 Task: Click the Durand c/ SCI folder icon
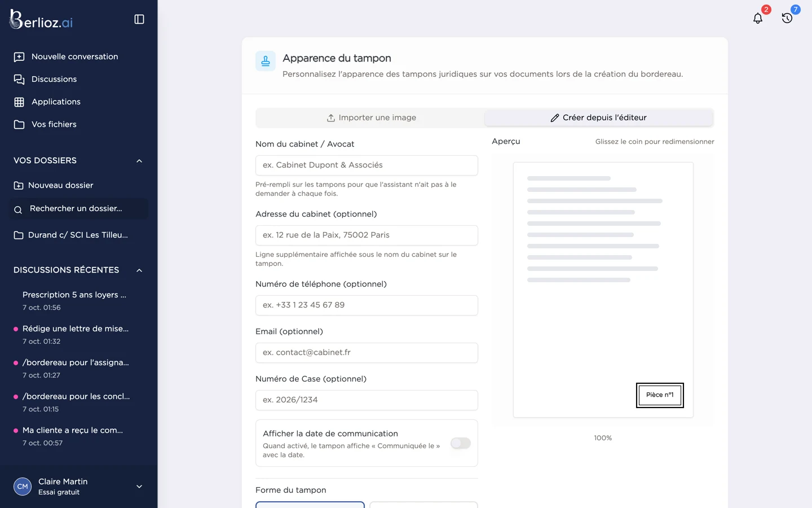[x=19, y=235]
